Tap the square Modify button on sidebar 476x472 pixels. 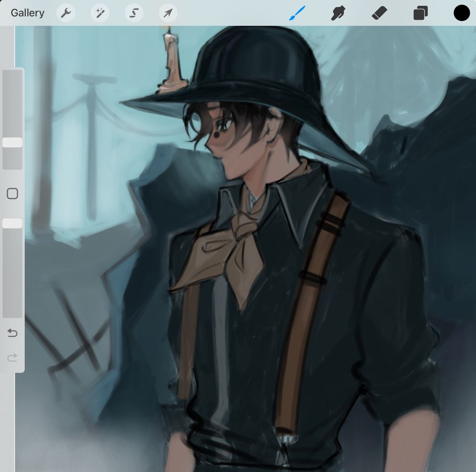12,193
